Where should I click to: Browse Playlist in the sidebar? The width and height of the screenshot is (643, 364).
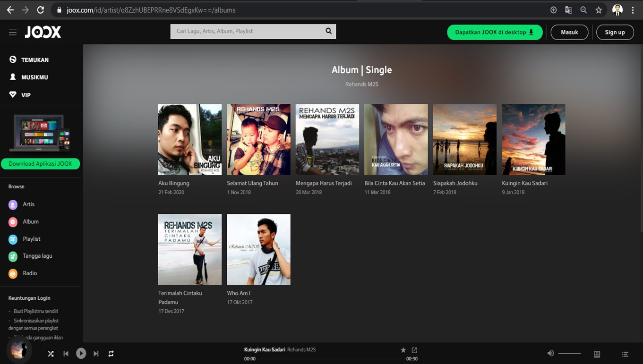point(25,239)
